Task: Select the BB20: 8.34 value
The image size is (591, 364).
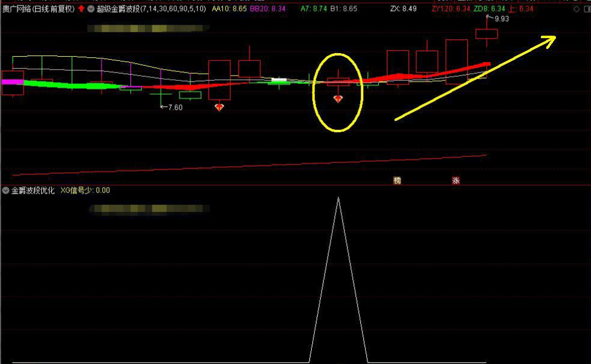Action: 268,8
